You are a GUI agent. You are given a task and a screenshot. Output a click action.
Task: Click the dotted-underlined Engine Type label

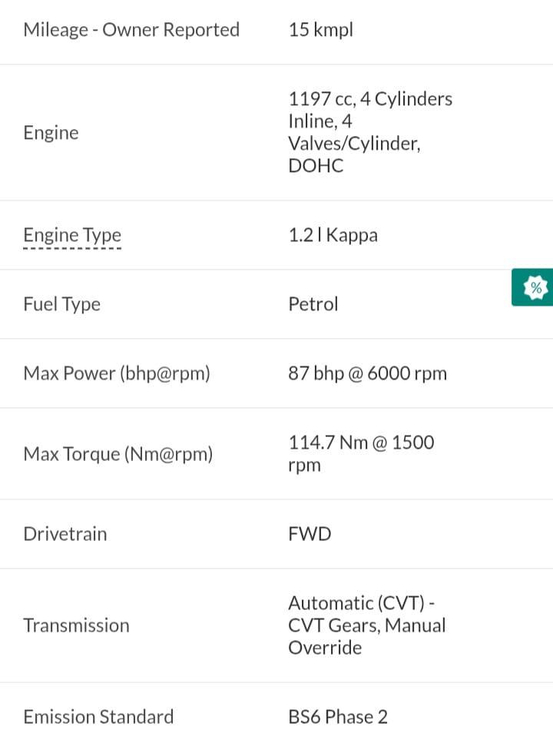coord(72,236)
